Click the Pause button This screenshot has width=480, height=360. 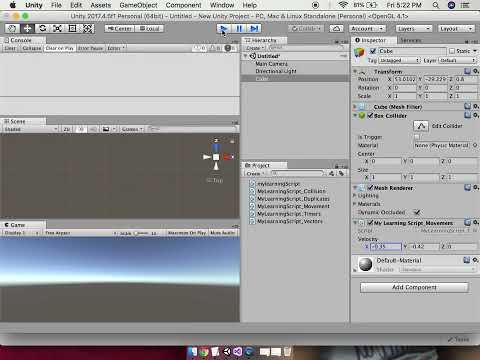pos(239,29)
